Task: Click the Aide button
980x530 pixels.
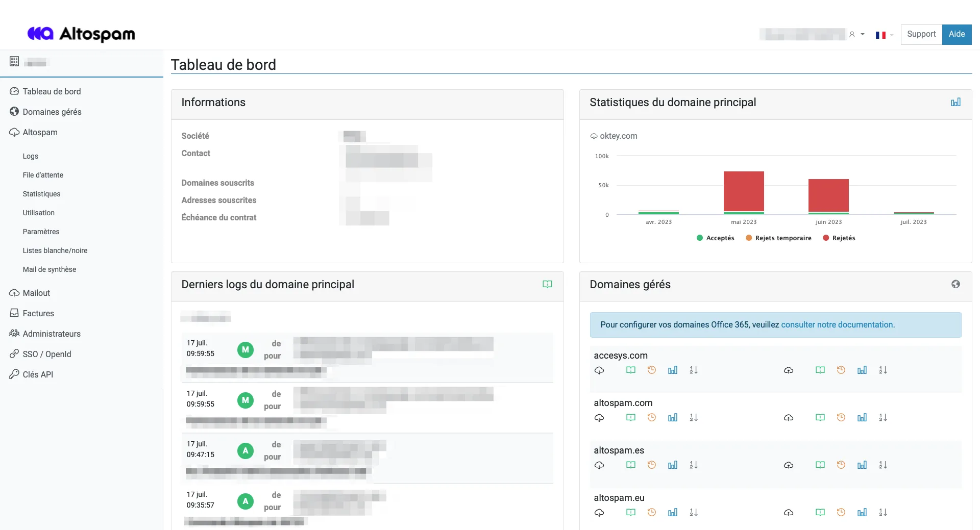Action: pyautogui.click(x=957, y=35)
